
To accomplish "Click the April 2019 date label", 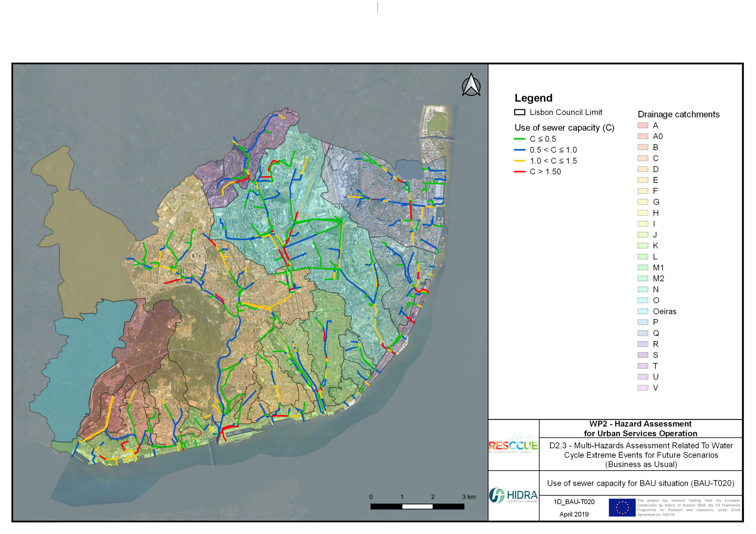I will 574,514.
